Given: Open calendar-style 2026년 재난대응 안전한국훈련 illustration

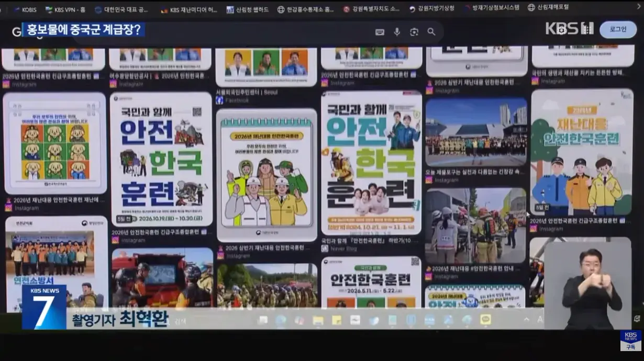Looking at the screenshot, I should tap(267, 175).
